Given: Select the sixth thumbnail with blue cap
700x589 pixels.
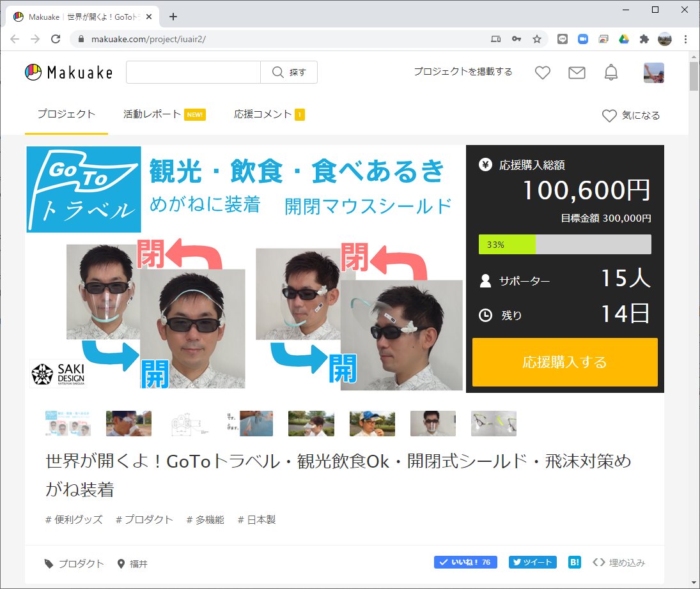Looking at the screenshot, I should tap(372, 424).
